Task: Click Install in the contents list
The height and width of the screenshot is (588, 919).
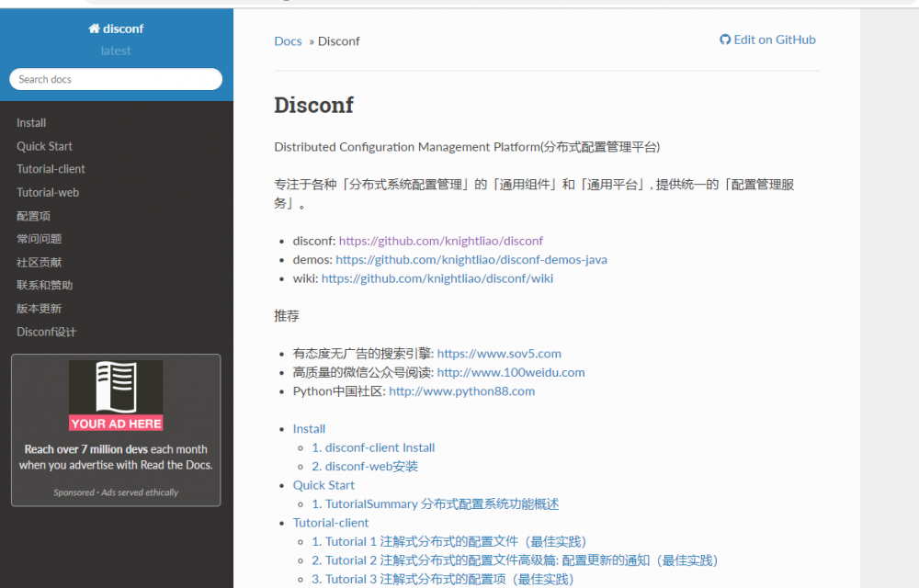Action: pos(309,429)
